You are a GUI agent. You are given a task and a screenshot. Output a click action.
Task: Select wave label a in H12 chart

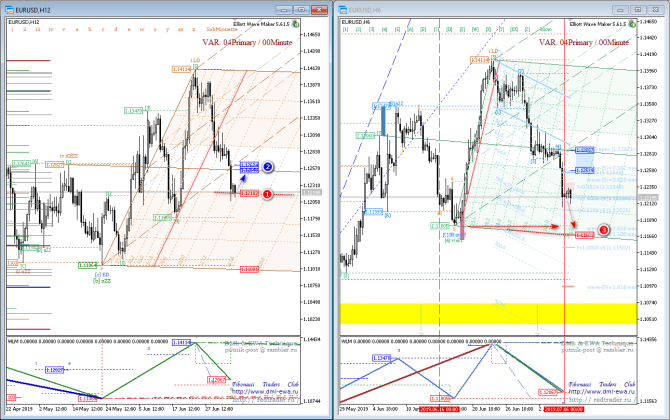coord(77,29)
